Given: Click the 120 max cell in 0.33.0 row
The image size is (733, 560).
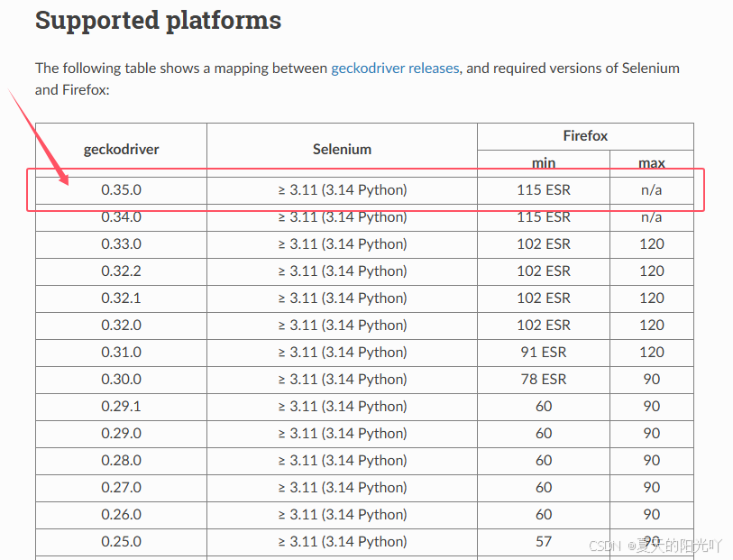Looking at the screenshot, I should pyautogui.click(x=652, y=244).
